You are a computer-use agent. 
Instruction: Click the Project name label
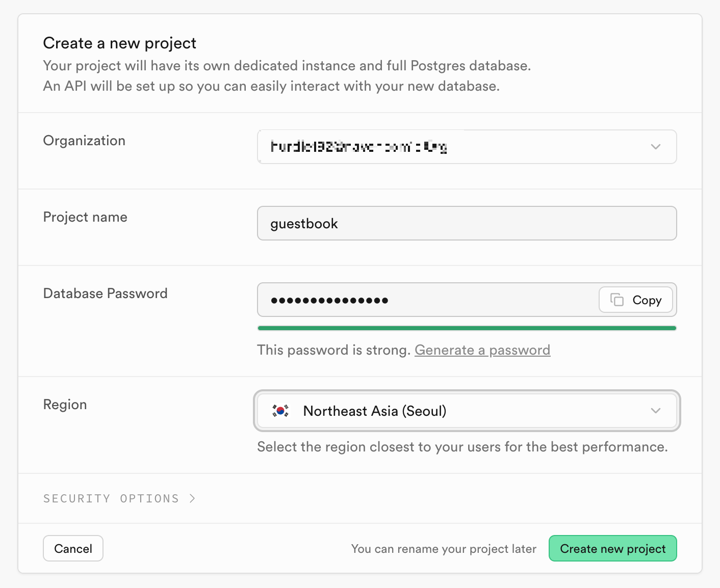pyautogui.click(x=85, y=217)
